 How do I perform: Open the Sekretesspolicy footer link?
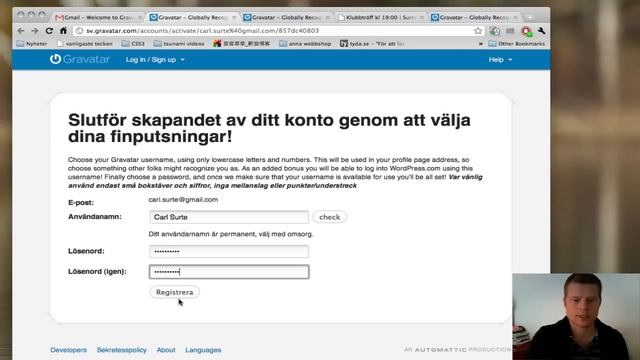pos(122,350)
